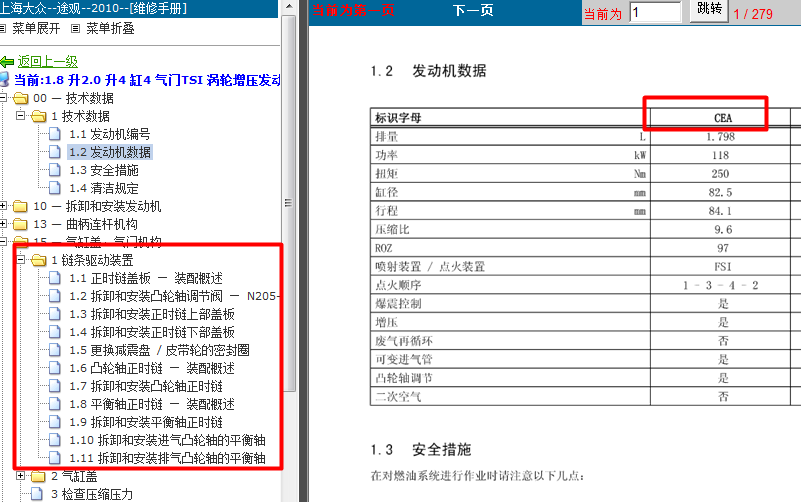Click document icon beside 1.4 正时链下部盖板

(55, 332)
